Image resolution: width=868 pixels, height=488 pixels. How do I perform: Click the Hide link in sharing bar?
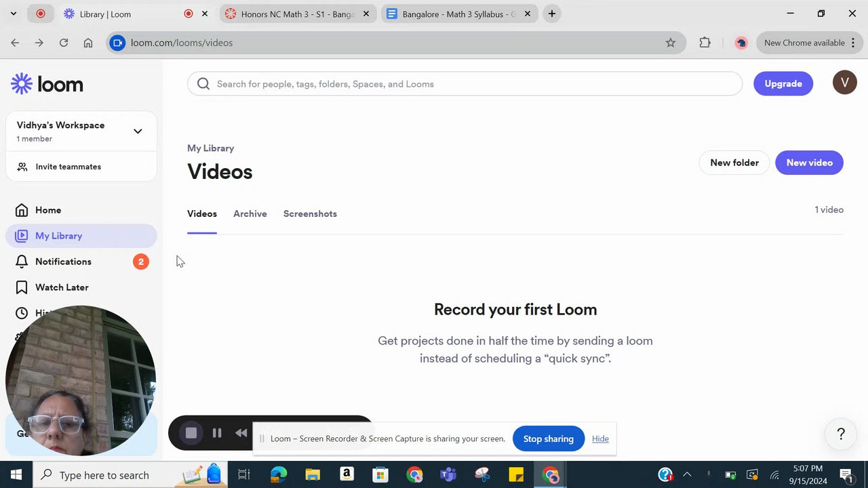pyautogui.click(x=600, y=439)
